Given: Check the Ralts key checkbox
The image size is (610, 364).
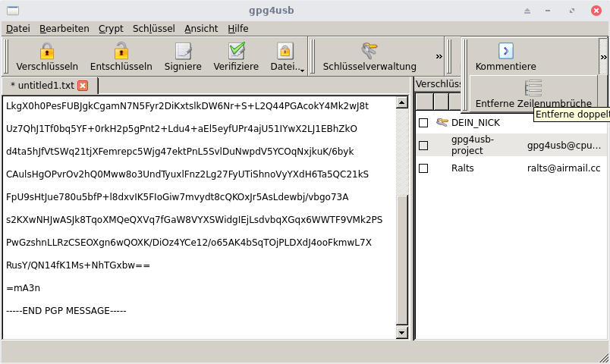Looking at the screenshot, I should point(423,168).
